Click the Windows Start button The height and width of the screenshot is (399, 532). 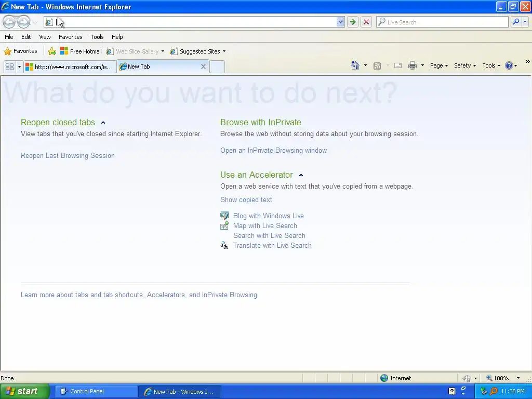click(x=24, y=391)
